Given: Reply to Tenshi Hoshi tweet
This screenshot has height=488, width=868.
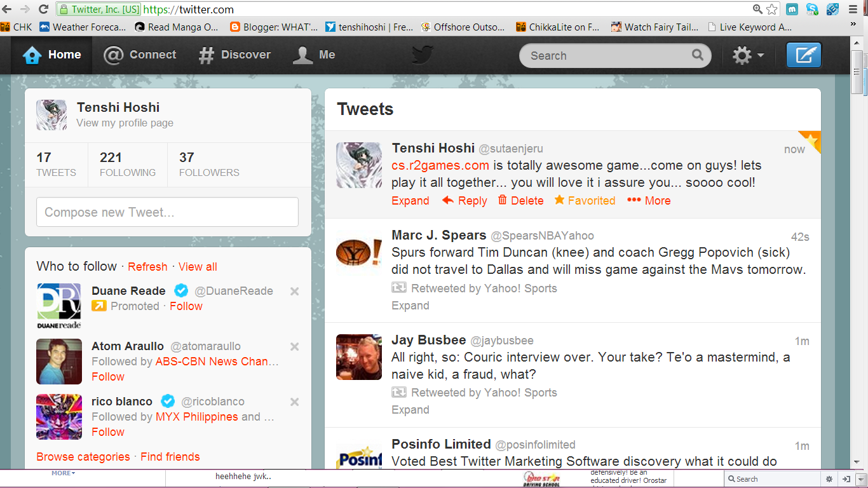Looking at the screenshot, I should (x=465, y=201).
